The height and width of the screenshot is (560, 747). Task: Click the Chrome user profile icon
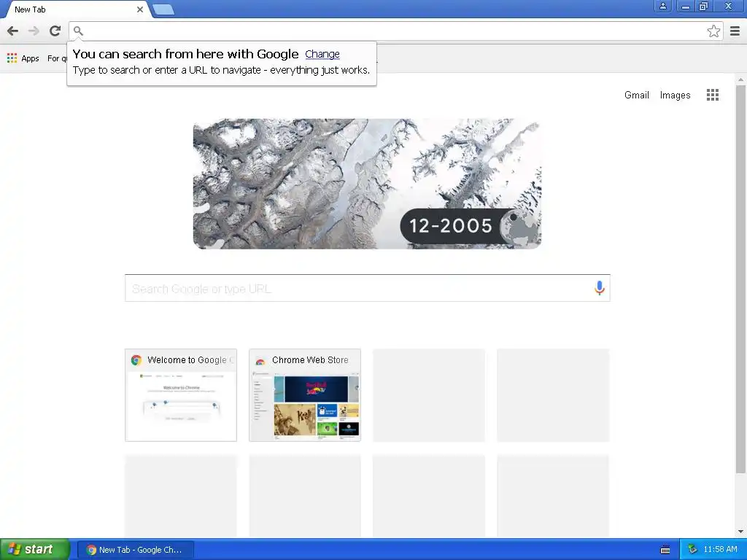[x=662, y=6]
